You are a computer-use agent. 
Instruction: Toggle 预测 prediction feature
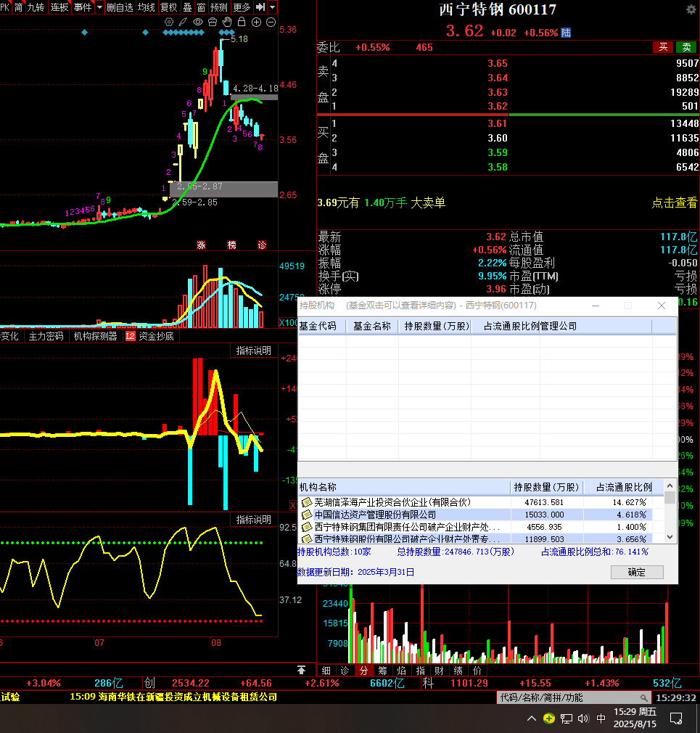tap(218, 7)
